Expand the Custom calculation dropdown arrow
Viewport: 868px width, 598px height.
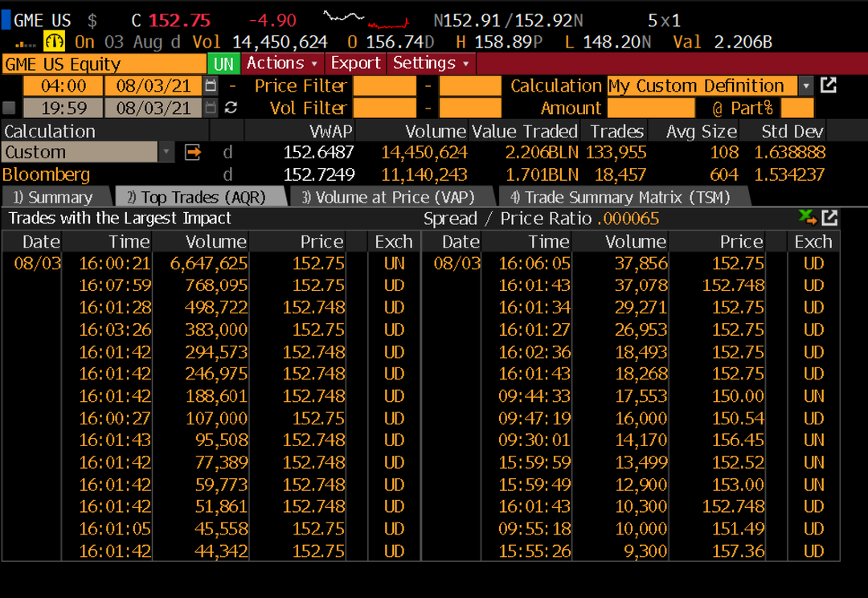166,152
